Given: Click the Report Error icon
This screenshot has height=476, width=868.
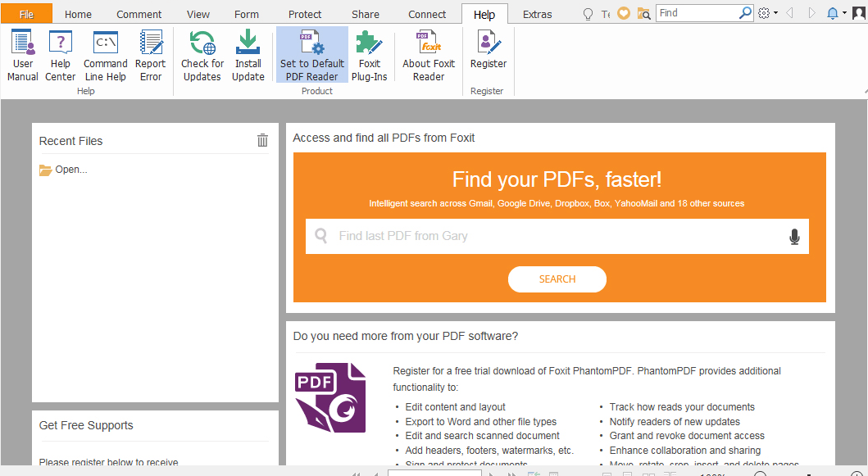Looking at the screenshot, I should pyautogui.click(x=151, y=55).
